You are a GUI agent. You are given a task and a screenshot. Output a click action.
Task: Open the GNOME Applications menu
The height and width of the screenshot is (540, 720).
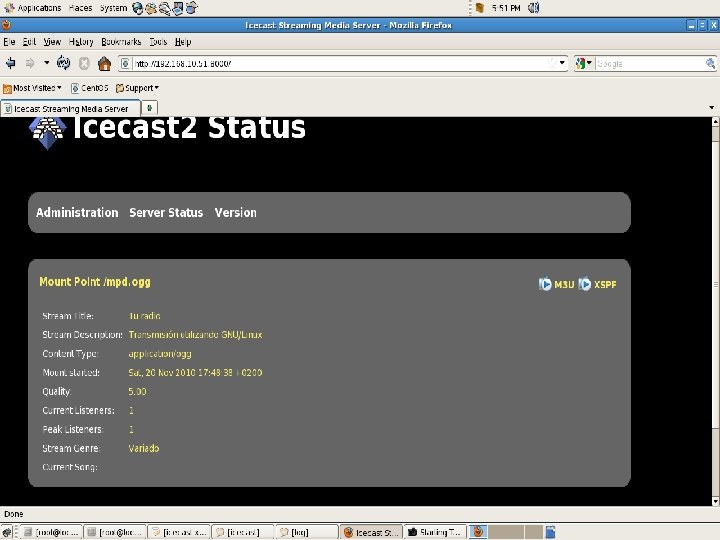tap(33, 8)
